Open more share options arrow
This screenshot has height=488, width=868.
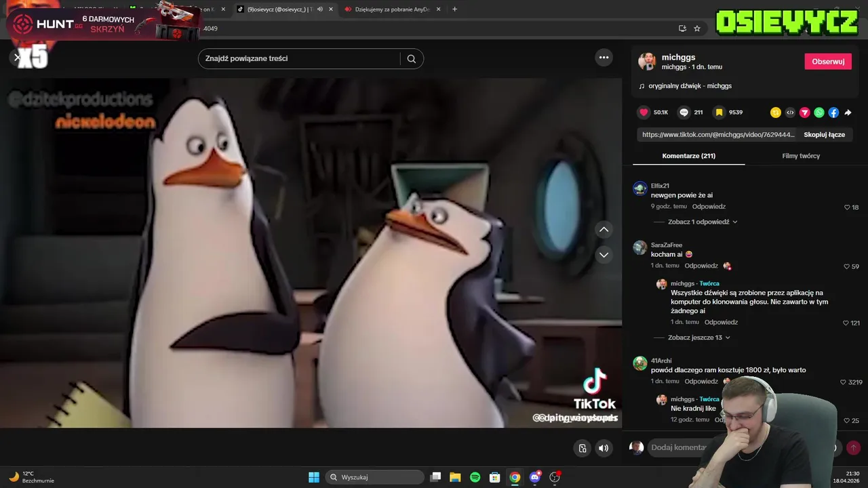[x=848, y=113]
